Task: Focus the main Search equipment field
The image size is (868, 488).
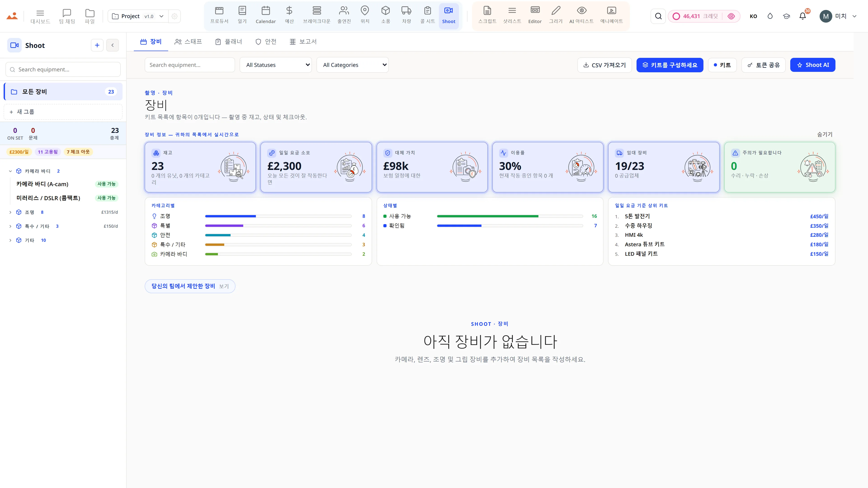Action: 190,65
